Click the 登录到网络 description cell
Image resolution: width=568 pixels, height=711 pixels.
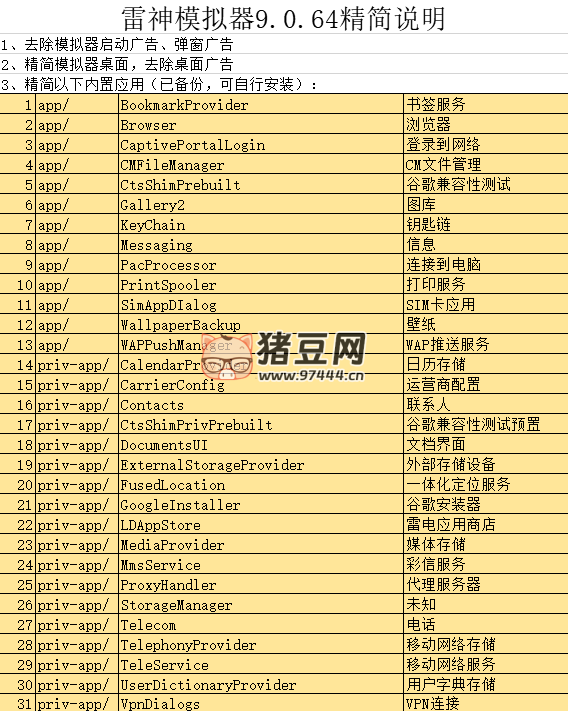(486, 144)
